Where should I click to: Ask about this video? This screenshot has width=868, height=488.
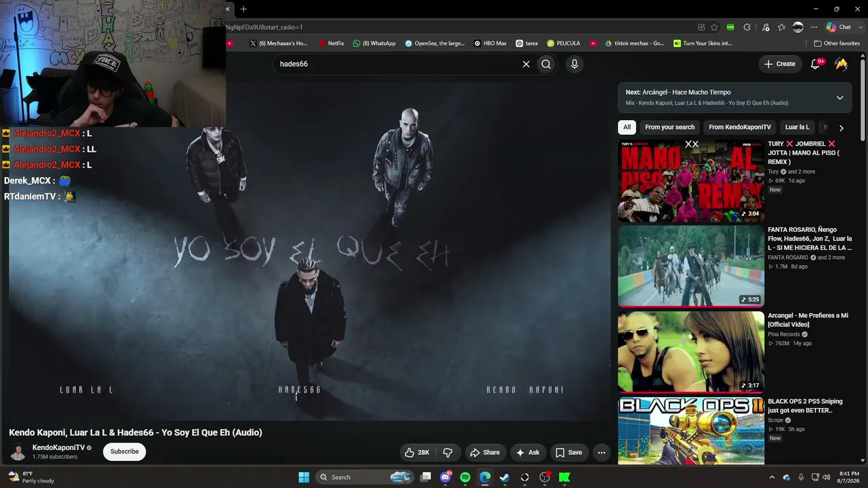528,453
